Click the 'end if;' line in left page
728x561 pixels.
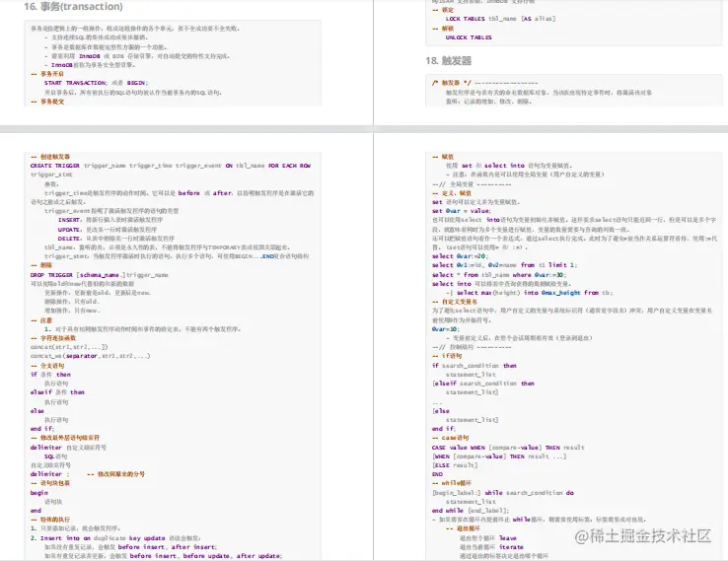pyautogui.click(x=42, y=429)
